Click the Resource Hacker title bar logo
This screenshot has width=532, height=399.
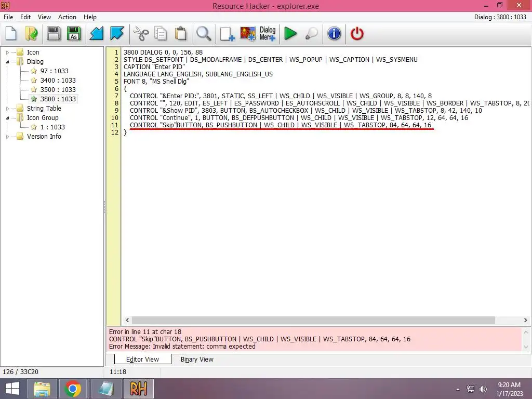point(5,5)
